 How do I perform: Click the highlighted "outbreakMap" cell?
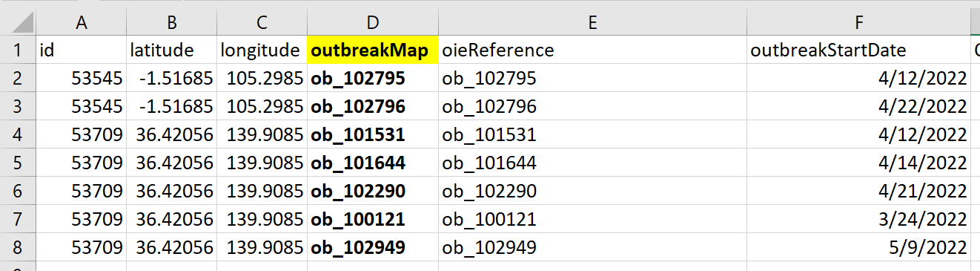[x=372, y=50]
